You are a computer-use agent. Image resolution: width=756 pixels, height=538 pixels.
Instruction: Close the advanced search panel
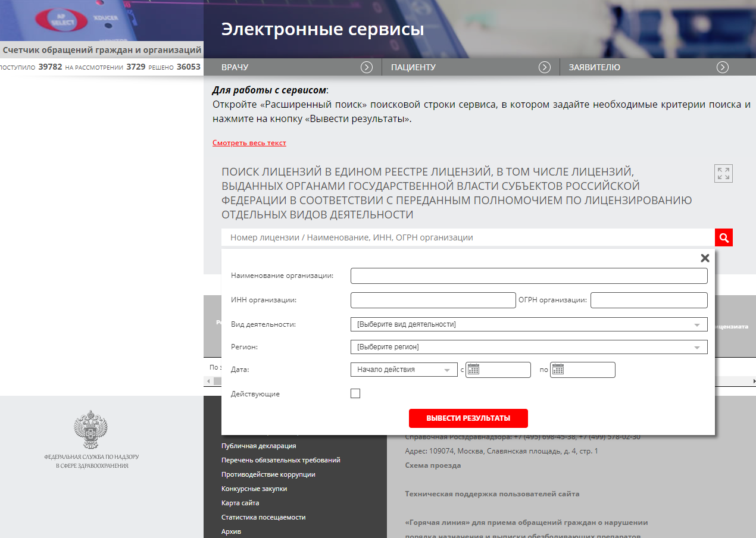(705, 258)
